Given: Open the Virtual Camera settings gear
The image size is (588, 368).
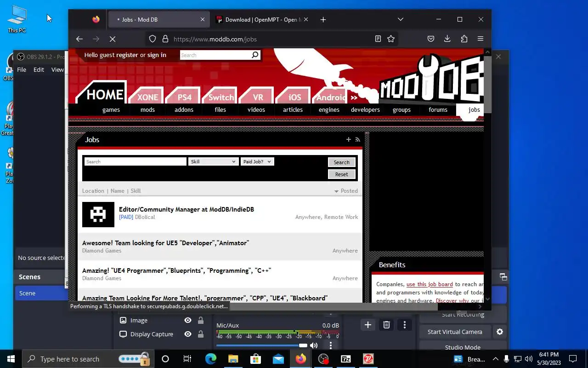Looking at the screenshot, I should pos(500,332).
